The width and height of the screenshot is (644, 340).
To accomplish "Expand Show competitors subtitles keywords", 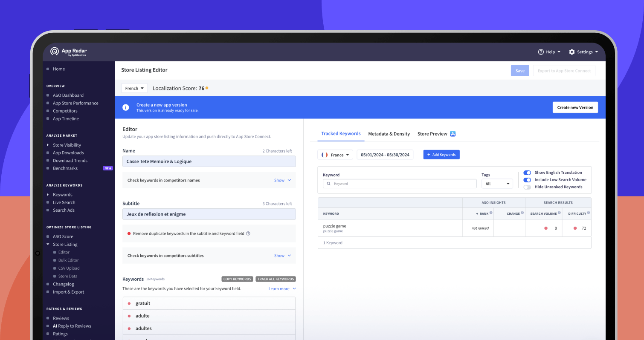I will pyautogui.click(x=282, y=256).
